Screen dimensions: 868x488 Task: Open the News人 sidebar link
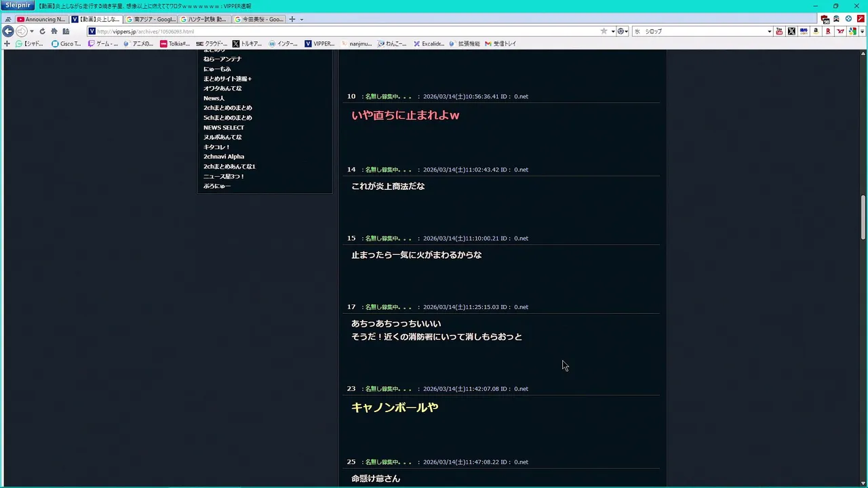pyautogui.click(x=214, y=98)
